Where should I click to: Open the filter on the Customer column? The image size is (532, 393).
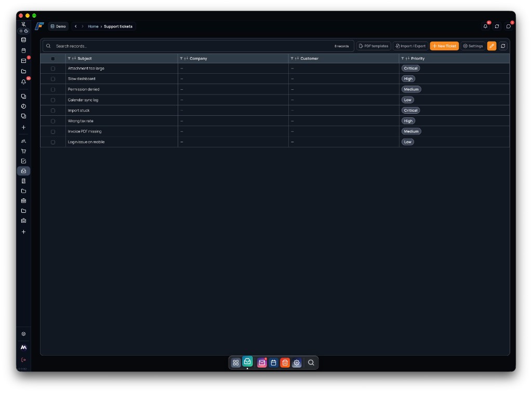292,58
